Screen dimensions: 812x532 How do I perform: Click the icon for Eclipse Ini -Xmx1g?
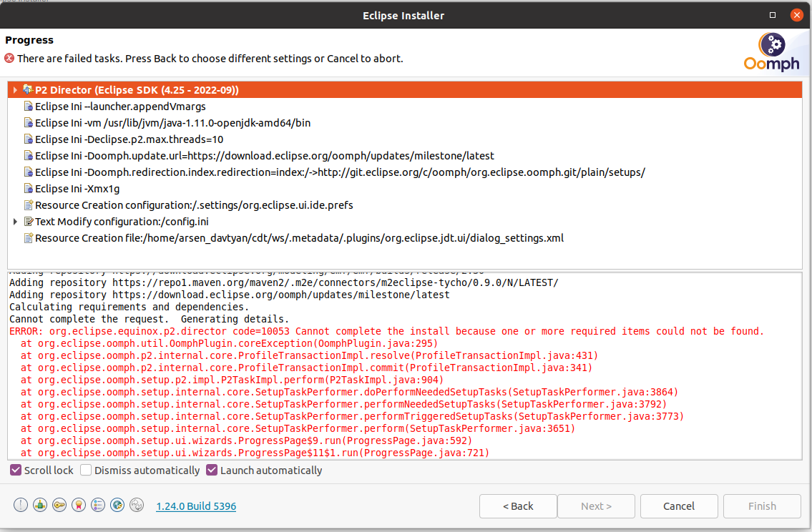click(x=29, y=188)
